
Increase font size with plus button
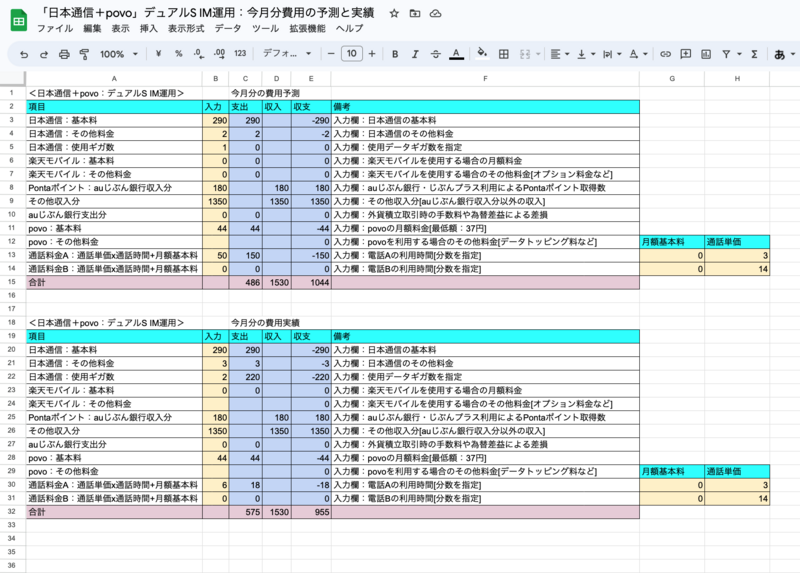click(x=372, y=54)
